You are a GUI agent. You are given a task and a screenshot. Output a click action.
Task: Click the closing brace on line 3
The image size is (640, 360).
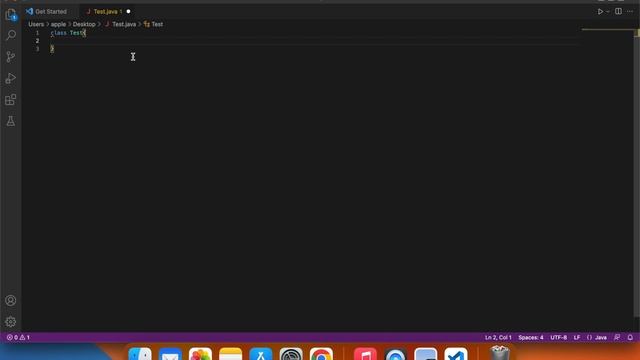[52, 49]
